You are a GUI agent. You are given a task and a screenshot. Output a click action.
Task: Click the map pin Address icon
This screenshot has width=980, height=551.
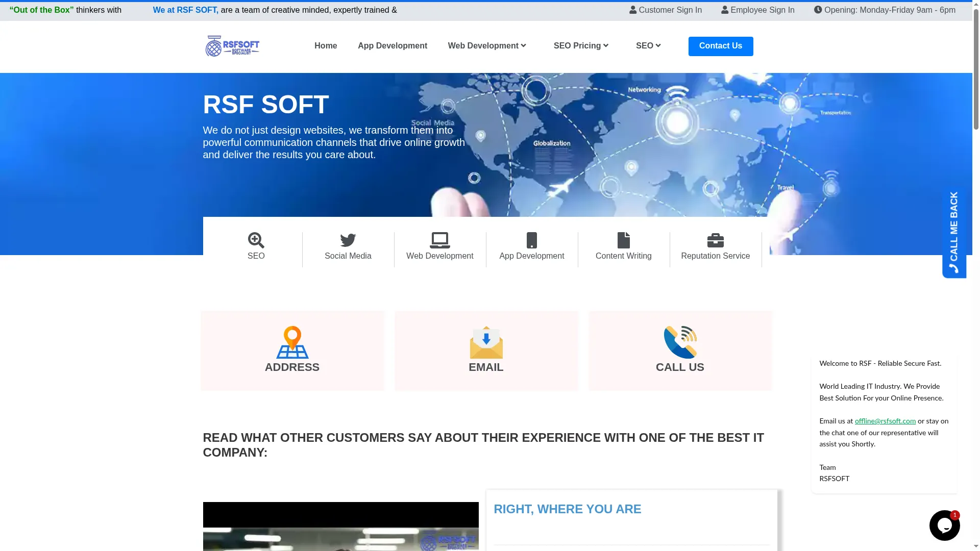tap(292, 342)
